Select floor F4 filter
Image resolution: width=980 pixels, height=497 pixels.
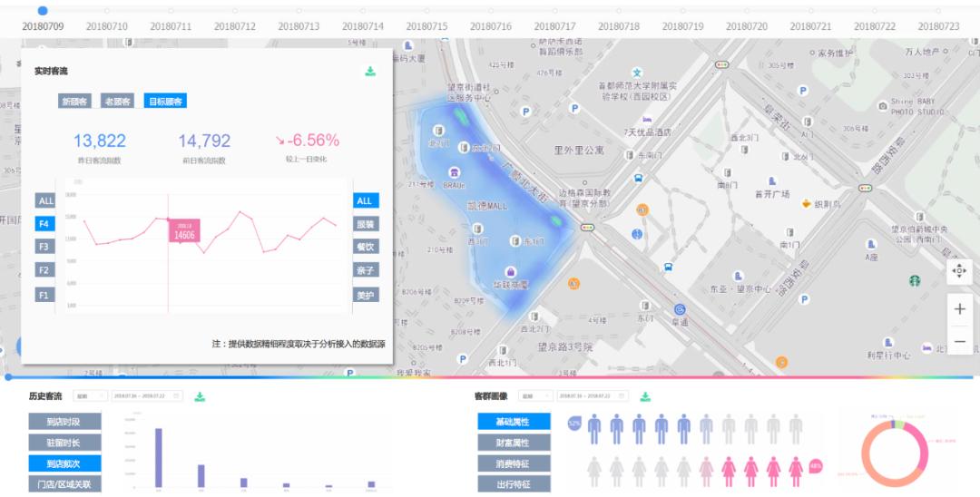pyautogui.click(x=44, y=224)
